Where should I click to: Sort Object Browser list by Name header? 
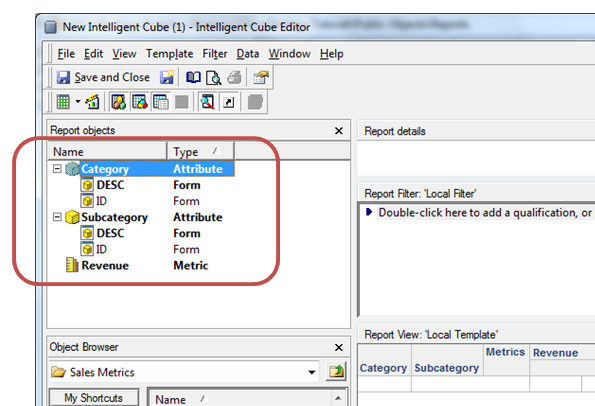pyautogui.click(x=170, y=399)
